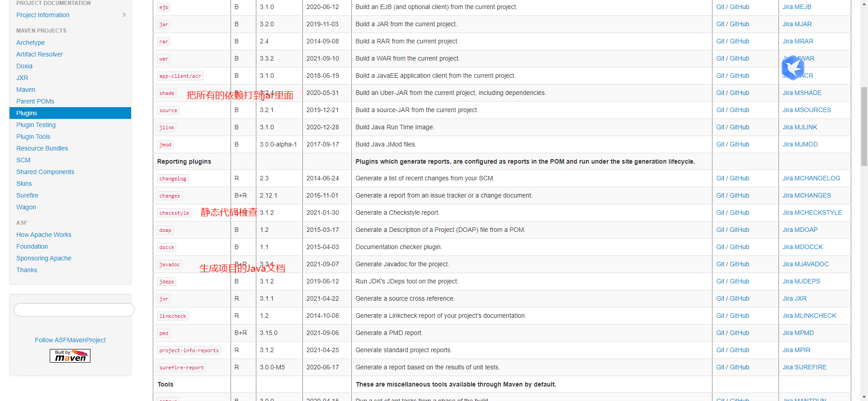
Task: Open Project Information sidebar link
Action: 43,15
